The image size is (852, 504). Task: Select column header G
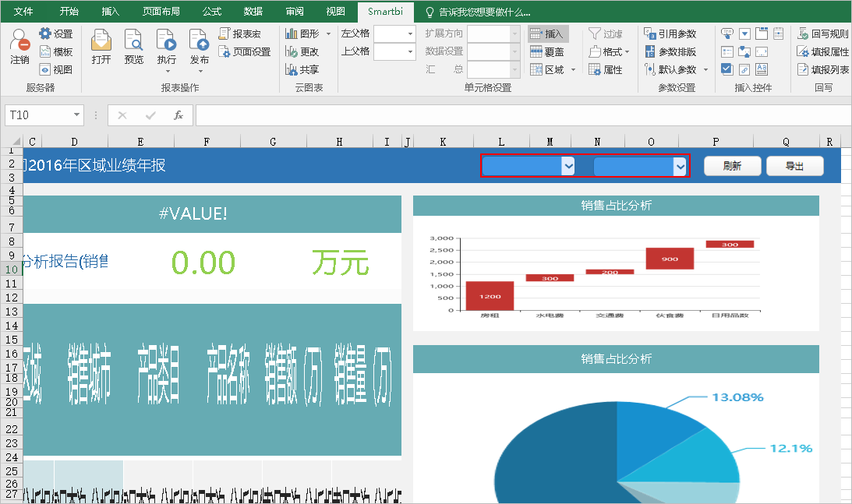click(x=273, y=142)
